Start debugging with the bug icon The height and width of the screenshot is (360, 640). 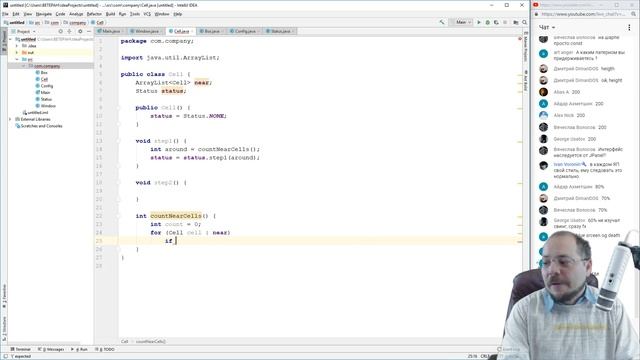coord(487,22)
